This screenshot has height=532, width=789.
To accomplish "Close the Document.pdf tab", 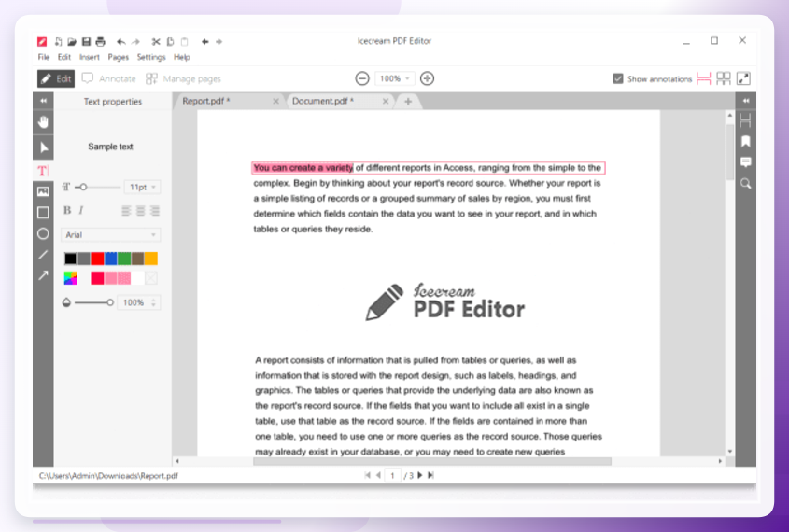I will pos(386,101).
